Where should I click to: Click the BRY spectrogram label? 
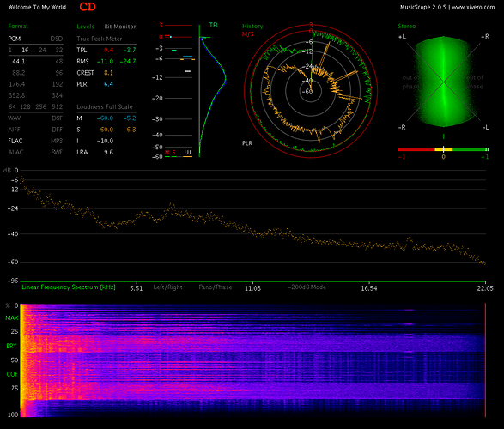pos(11,346)
